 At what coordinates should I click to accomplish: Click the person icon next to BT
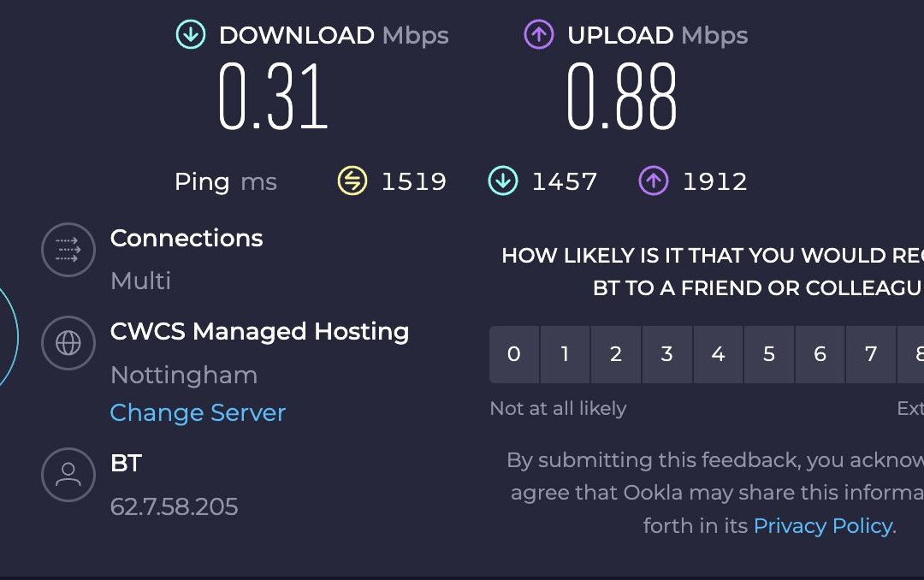68,475
